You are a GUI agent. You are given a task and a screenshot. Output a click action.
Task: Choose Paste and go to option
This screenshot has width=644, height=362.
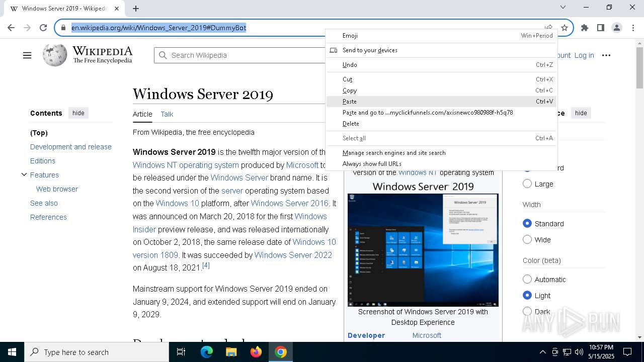click(441, 113)
